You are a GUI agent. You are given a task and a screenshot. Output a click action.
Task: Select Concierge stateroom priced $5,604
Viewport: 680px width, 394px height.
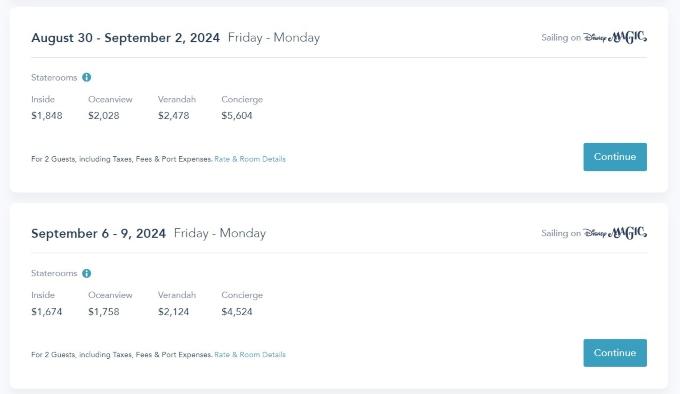242,107
